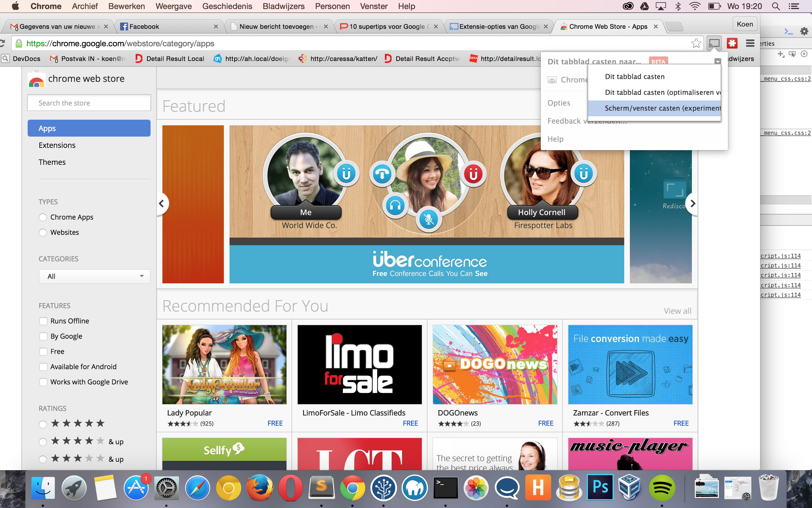This screenshot has height=508, width=812.
Task: Select the Apps sidebar category
Action: [89, 128]
